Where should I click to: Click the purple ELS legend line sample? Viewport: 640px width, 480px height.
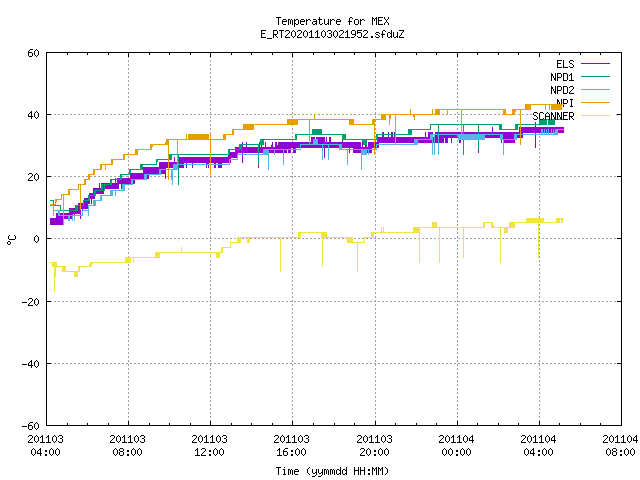(596, 64)
